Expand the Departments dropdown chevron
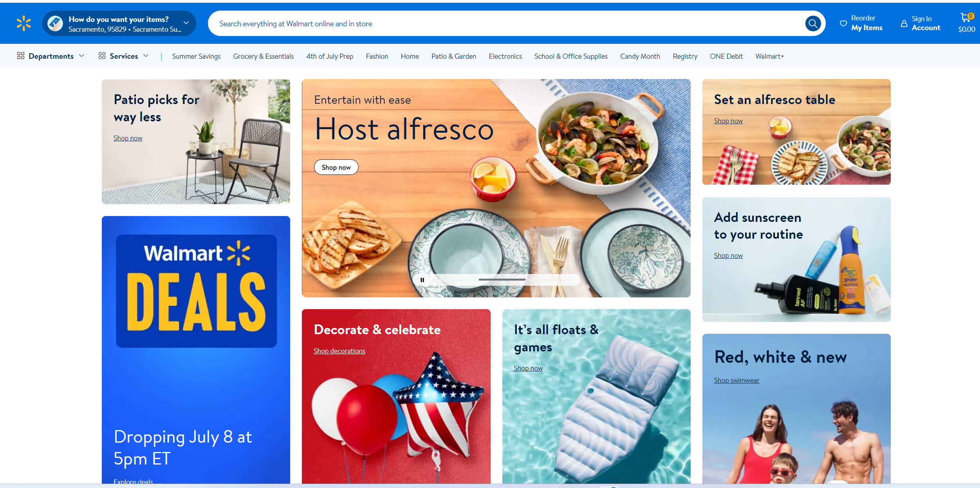The height and width of the screenshot is (488, 980). [81, 56]
